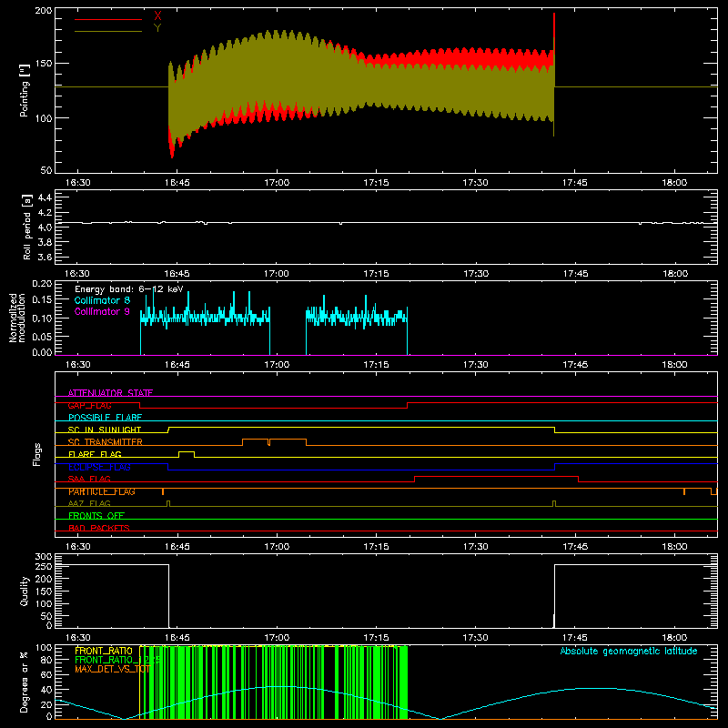The image size is (728, 728).
Task: Select the GAP_FLAG label
Action: point(89,405)
